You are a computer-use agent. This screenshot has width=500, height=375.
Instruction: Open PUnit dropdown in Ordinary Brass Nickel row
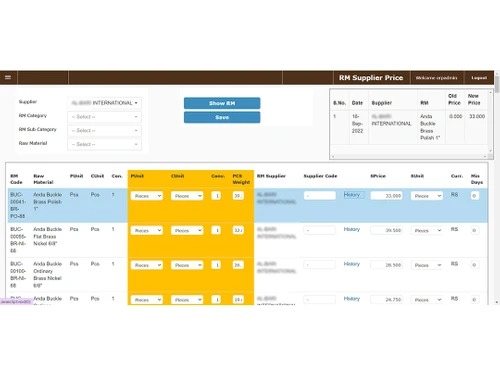pos(147,265)
